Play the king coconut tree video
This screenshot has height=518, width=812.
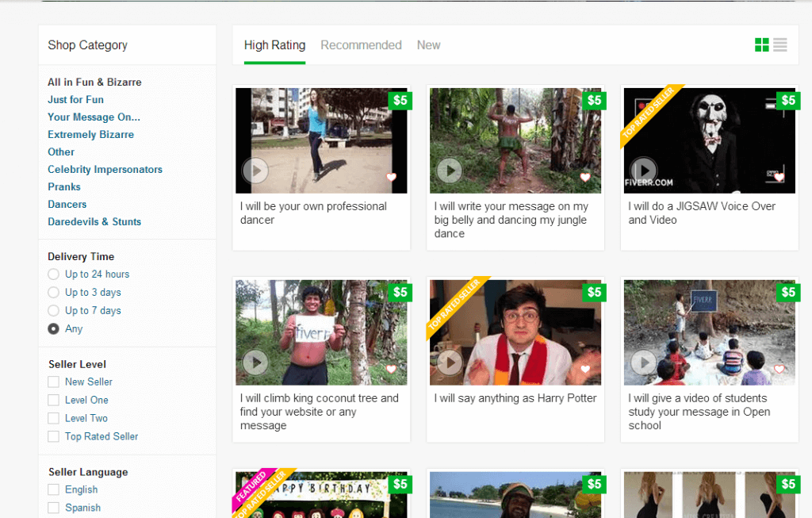[x=255, y=362]
